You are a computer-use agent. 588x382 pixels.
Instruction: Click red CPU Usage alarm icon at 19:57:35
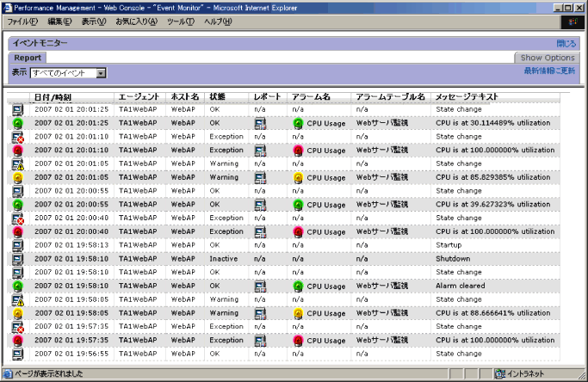tap(298, 340)
